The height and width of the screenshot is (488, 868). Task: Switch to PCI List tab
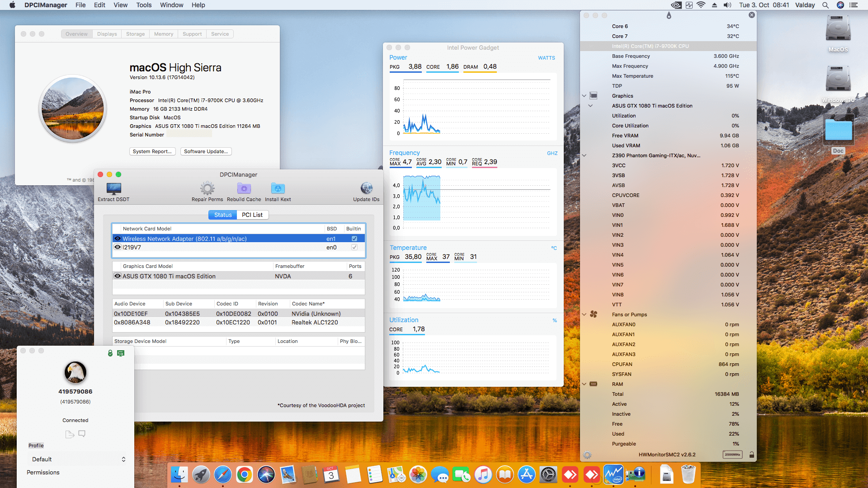252,215
